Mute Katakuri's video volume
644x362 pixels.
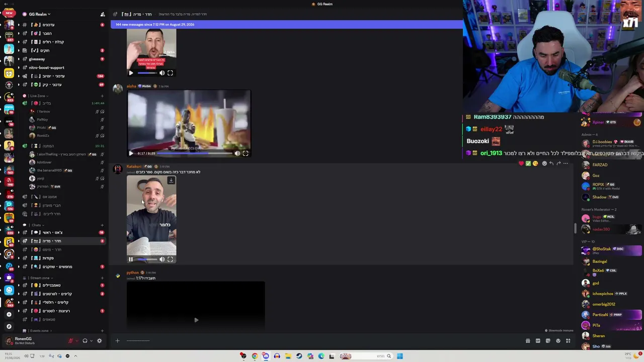pos(162,259)
